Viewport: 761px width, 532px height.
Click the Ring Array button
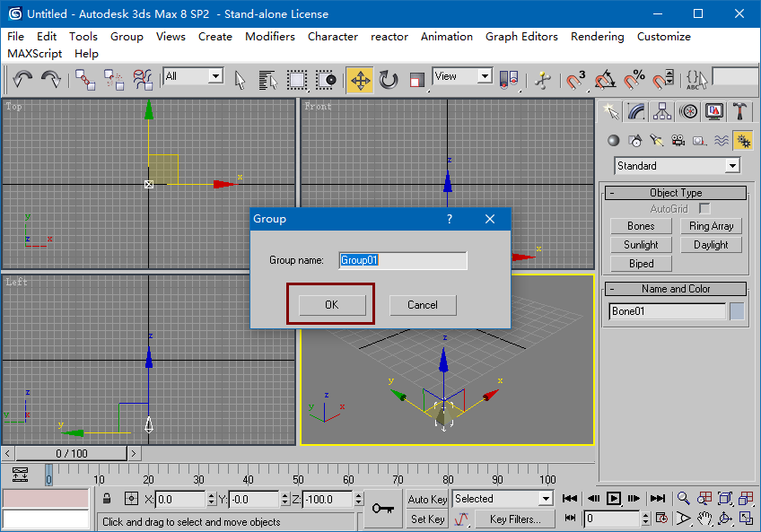coord(711,226)
